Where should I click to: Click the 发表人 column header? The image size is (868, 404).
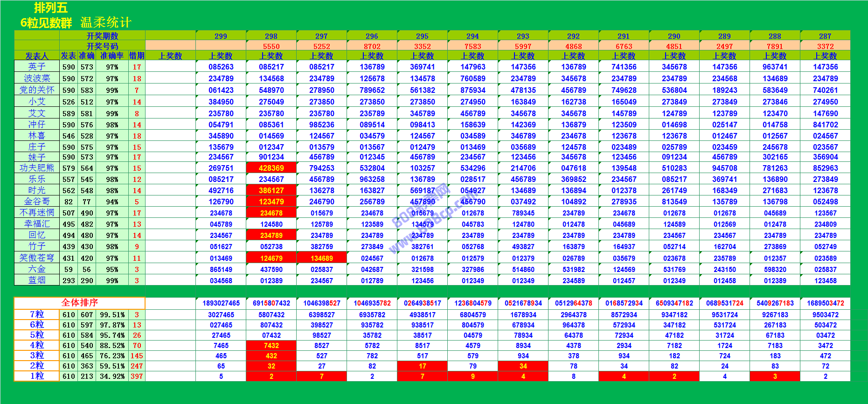click(37, 56)
